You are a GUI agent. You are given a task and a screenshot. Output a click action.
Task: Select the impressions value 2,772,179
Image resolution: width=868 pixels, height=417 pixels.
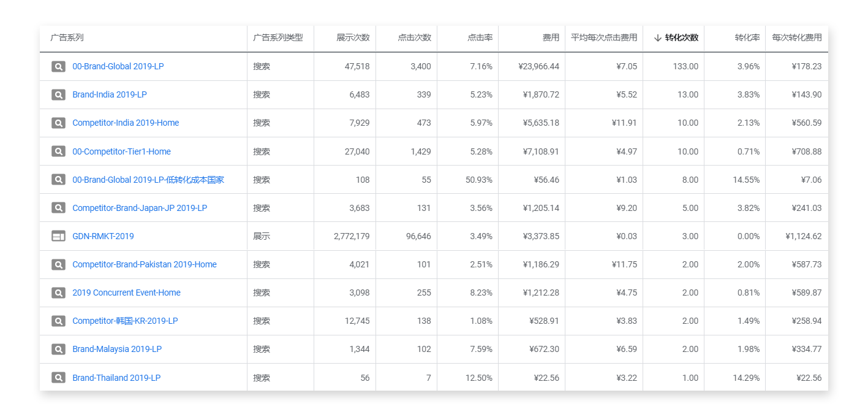click(x=352, y=236)
